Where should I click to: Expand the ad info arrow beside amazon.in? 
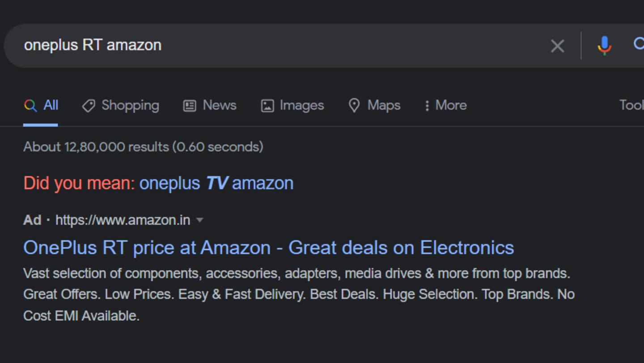[x=200, y=220]
